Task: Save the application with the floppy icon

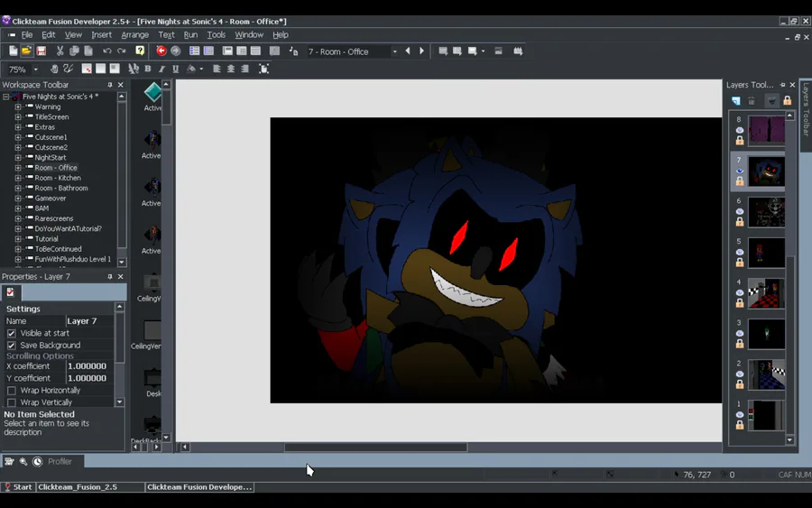Action: [41, 51]
